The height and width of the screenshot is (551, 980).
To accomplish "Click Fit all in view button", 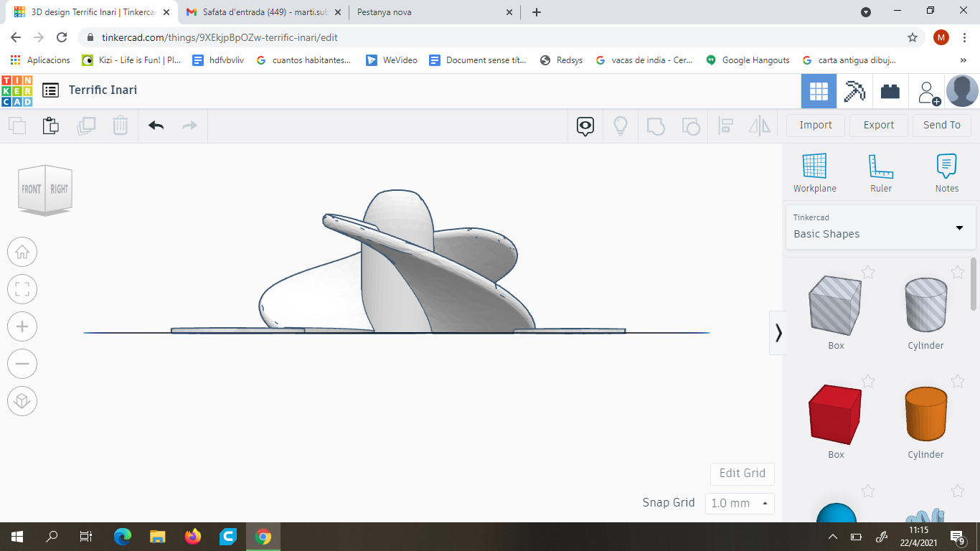I will (x=22, y=289).
